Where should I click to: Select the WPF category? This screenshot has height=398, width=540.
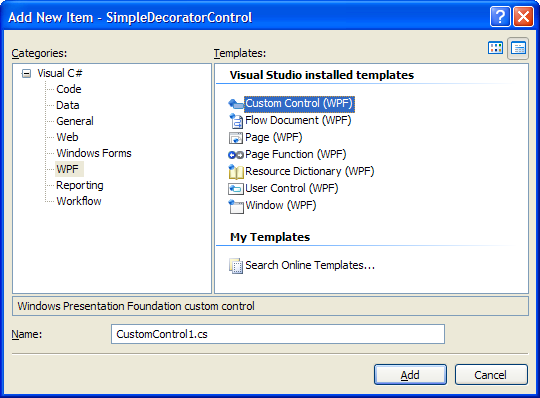[68, 169]
